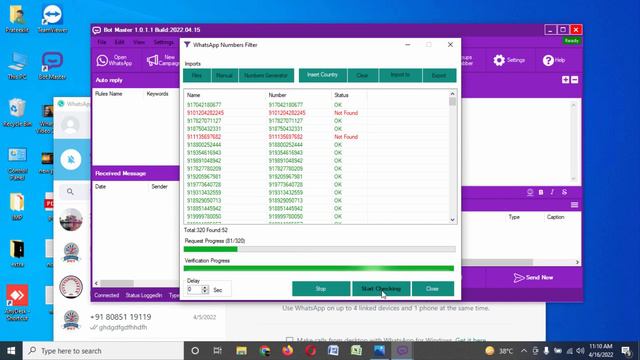
Task: Start a New Campaign in the toolbar
Action: 163,60
